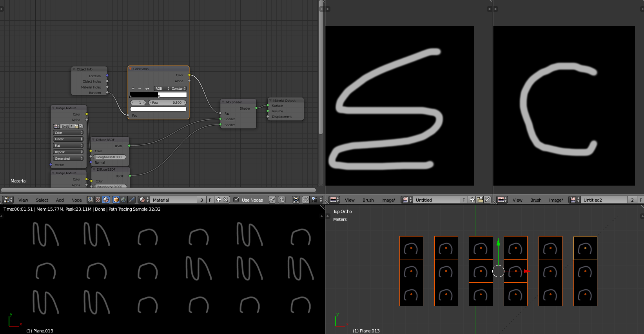Switch to texture nodes checkerboard icon
The image size is (644, 334).
98,200
